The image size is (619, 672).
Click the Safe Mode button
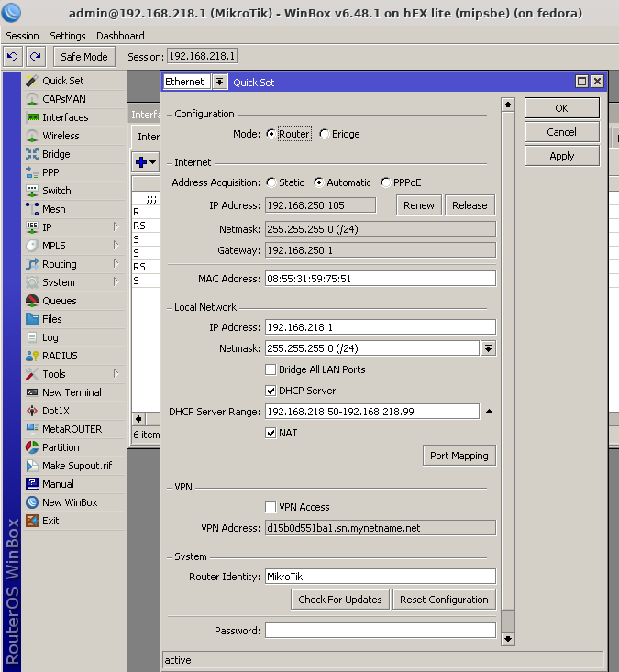click(84, 57)
